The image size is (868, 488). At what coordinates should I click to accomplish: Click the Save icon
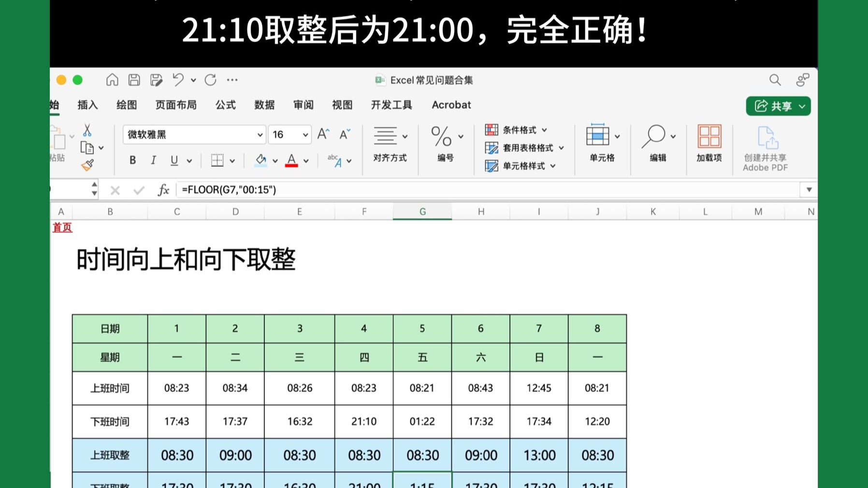[x=134, y=80]
